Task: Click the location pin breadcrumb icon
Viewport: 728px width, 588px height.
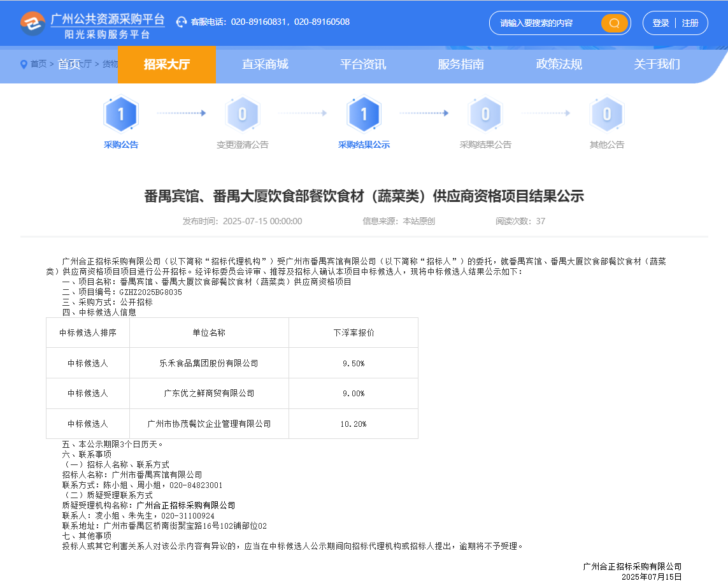Action: point(24,64)
